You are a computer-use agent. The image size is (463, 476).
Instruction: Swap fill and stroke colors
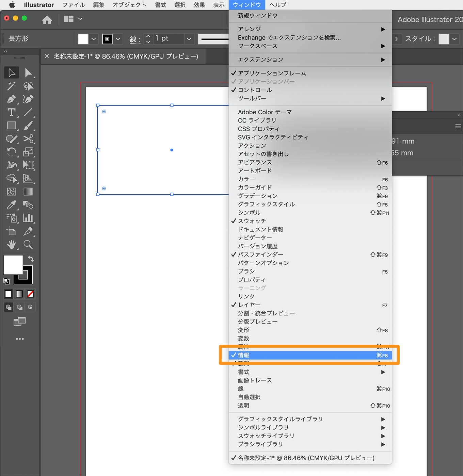pos(31,259)
